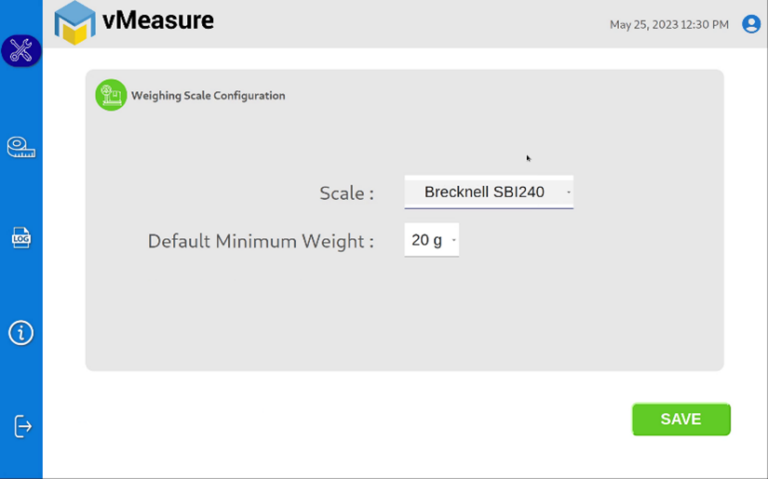The image size is (768, 479).
Task: Open the user profile icon
Action: (x=751, y=24)
